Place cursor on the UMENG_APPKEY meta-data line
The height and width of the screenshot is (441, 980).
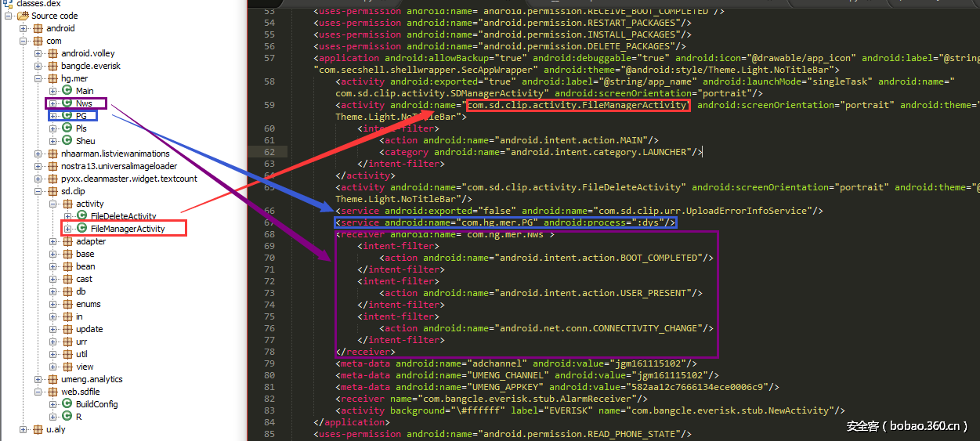click(548, 387)
